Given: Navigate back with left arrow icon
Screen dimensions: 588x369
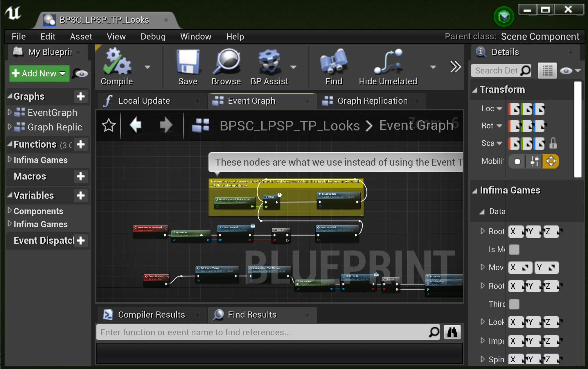Looking at the screenshot, I should point(136,126).
